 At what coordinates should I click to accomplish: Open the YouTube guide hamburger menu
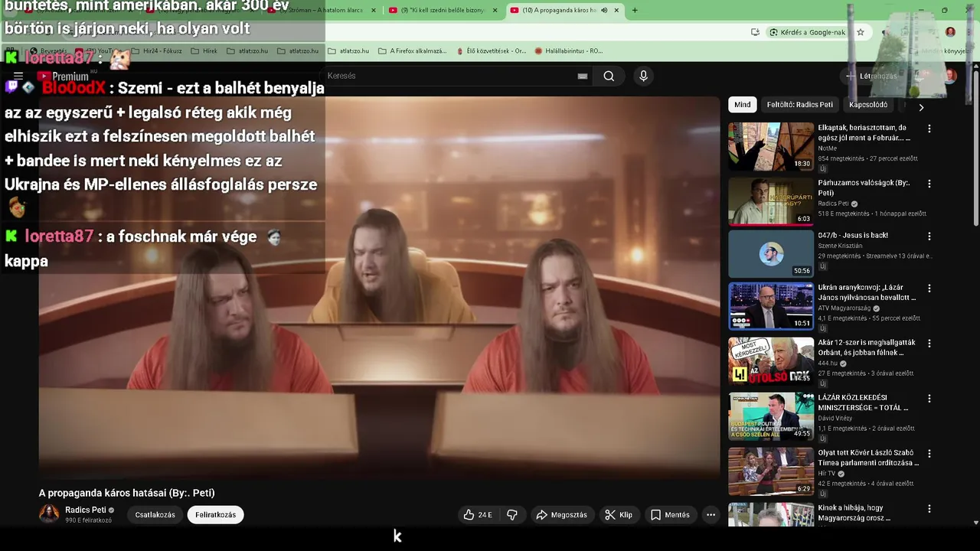click(x=18, y=76)
